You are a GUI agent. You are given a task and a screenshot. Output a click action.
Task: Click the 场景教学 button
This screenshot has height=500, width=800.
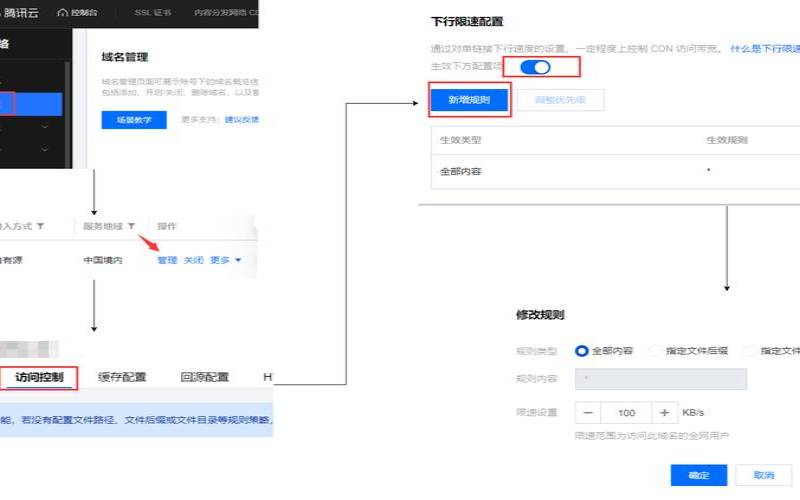pyautogui.click(x=134, y=120)
